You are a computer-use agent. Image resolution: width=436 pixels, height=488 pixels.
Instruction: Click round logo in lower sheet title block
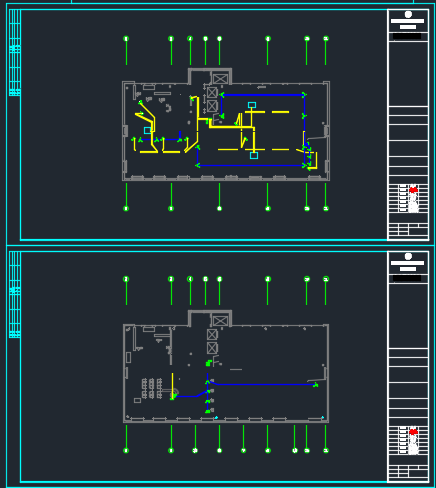[408, 256]
